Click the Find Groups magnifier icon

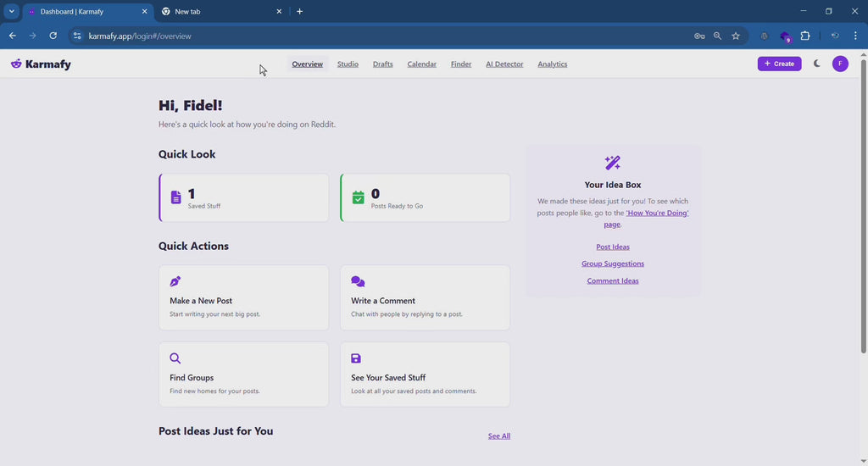coord(175,358)
